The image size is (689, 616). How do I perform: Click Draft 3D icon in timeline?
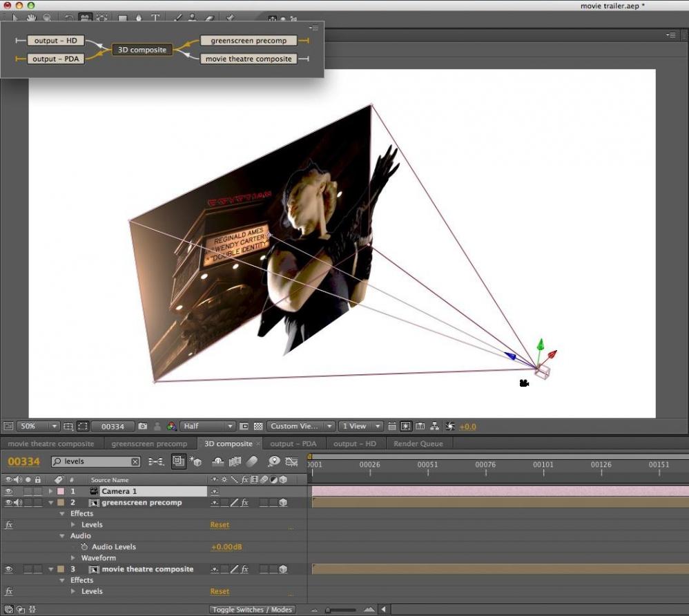pyautogui.click(x=195, y=461)
